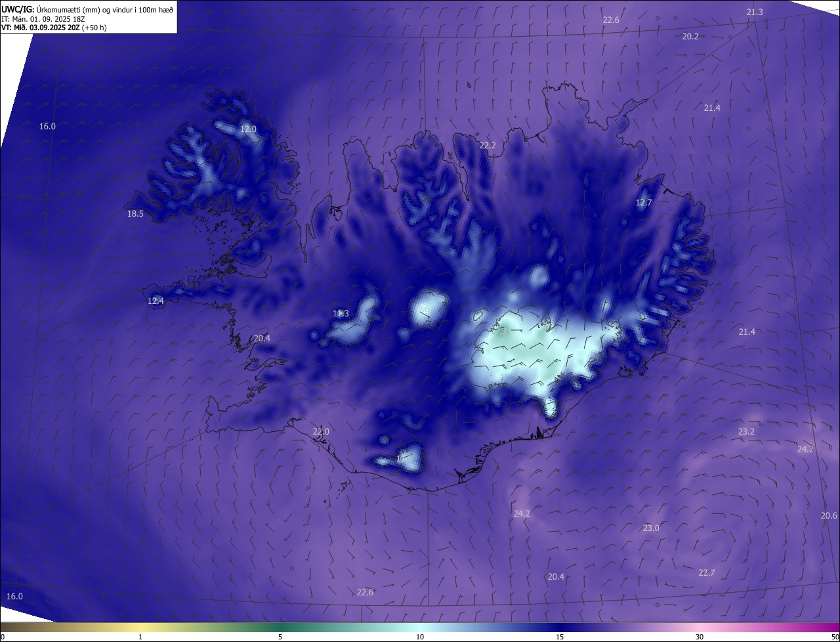The image size is (840, 642).
Task: Click the 30 tick label on the color scale
Action: (x=700, y=637)
